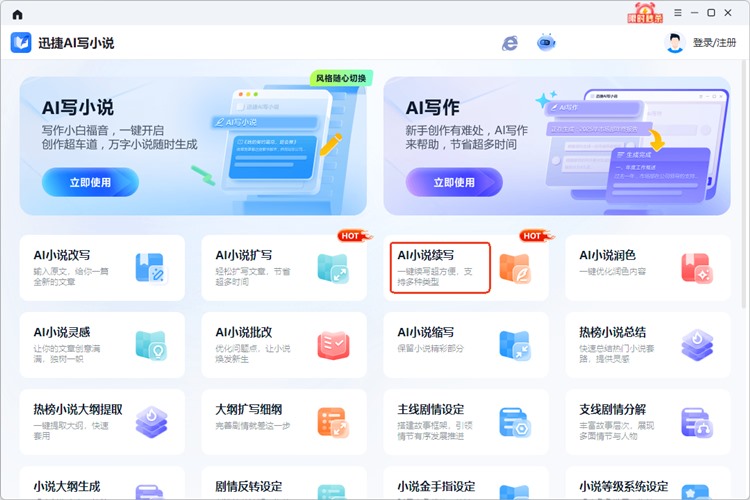Select AI小说续写 title
750x500 pixels.
coord(426,255)
